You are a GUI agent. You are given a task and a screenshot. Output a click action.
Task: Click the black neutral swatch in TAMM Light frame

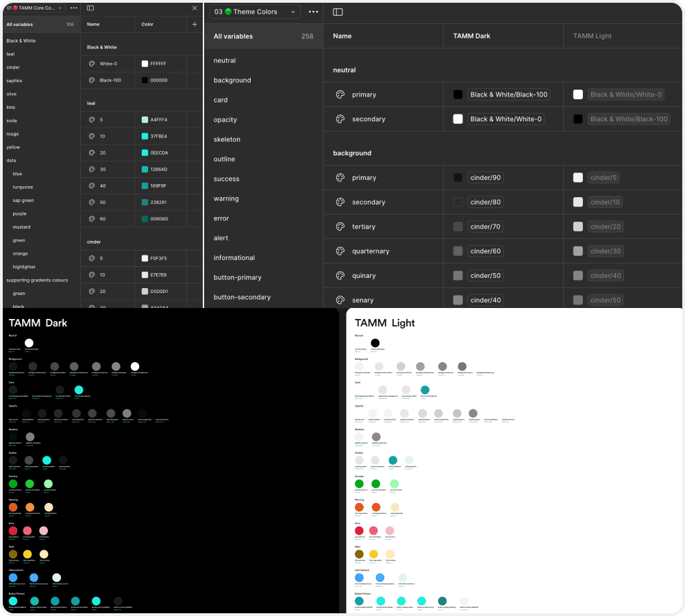(375, 343)
